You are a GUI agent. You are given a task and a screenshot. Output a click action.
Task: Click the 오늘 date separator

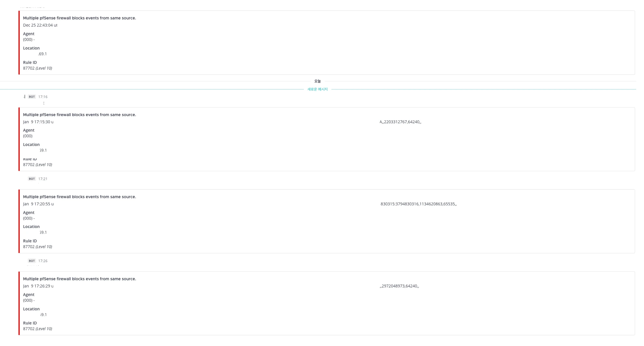tap(317, 81)
